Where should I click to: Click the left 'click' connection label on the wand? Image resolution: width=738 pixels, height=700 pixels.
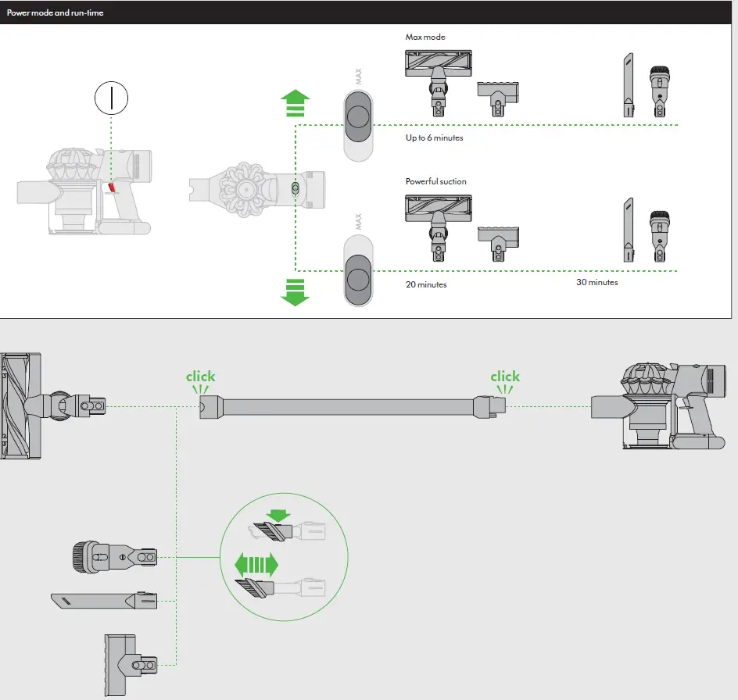click(x=200, y=377)
